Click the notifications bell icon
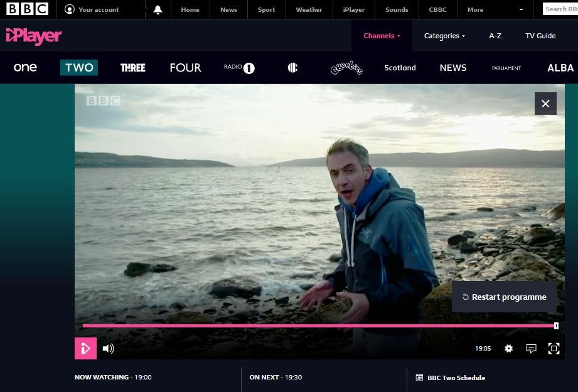The height and width of the screenshot is (392, 578). [x=158, y=9]
